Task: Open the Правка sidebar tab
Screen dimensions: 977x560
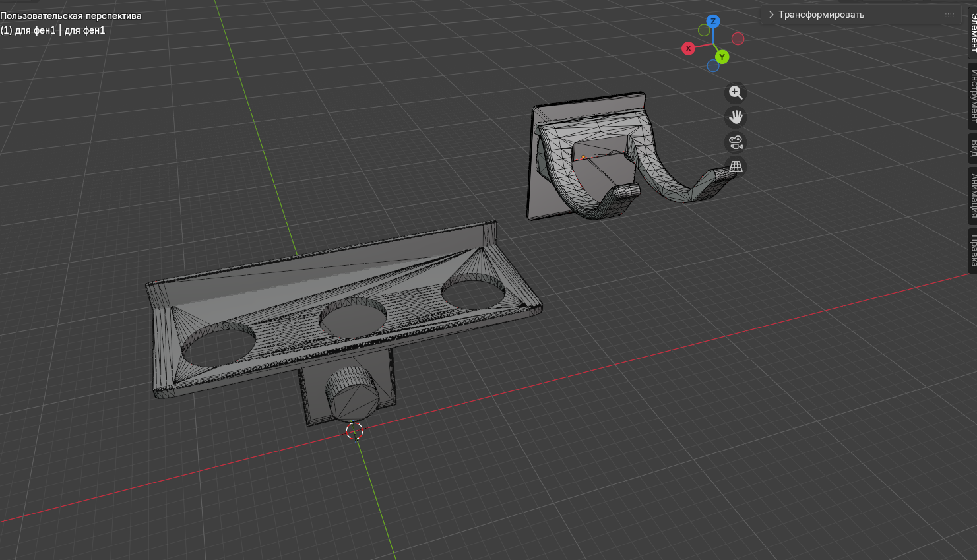Action: 972,251
